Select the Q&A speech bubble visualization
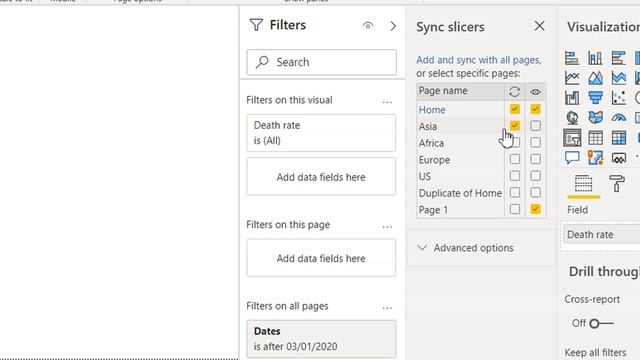The image size is (640, 360). 572,158
